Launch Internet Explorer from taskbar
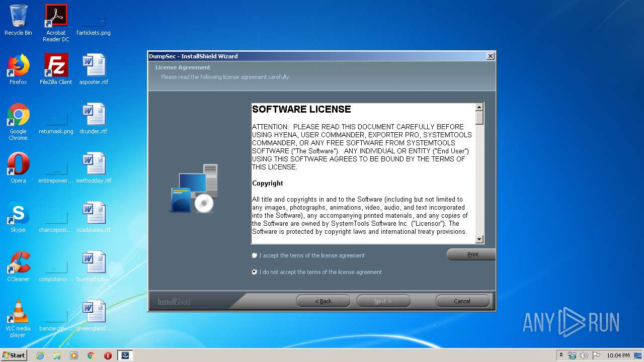 (x=40, y=355)
